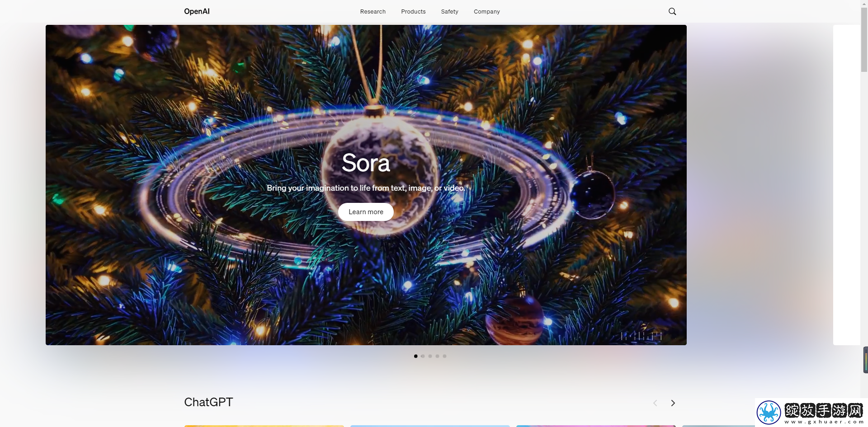868x427 pixels.
Task: Go to OpenAI home logo
Action: pyautogui.click(x=197, y=12)
